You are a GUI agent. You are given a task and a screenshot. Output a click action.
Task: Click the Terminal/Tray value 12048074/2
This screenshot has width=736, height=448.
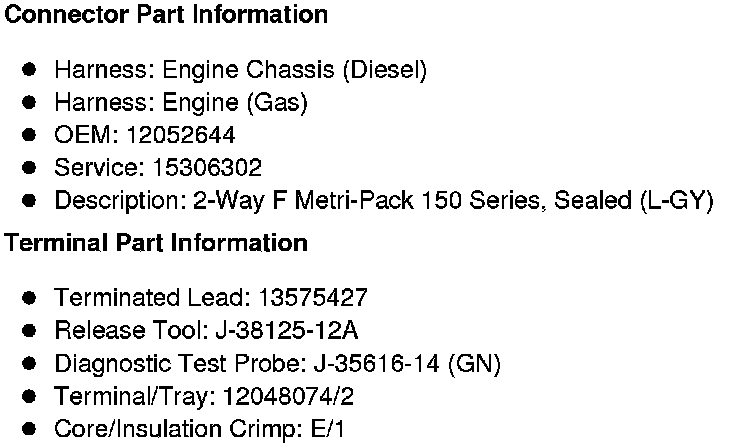284,397
